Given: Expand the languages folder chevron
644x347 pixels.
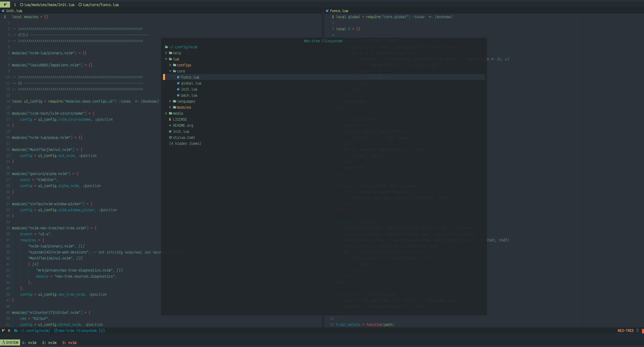Looking at the screenshot, I should click(170, 101).
